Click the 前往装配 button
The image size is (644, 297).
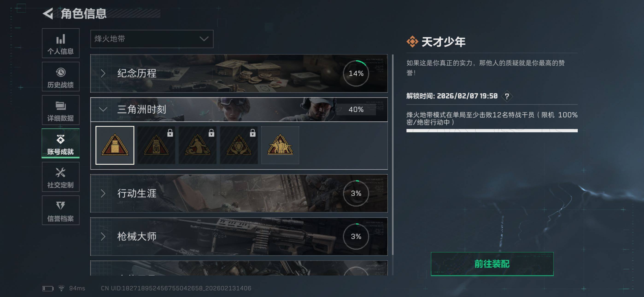(x=492, y=264)
